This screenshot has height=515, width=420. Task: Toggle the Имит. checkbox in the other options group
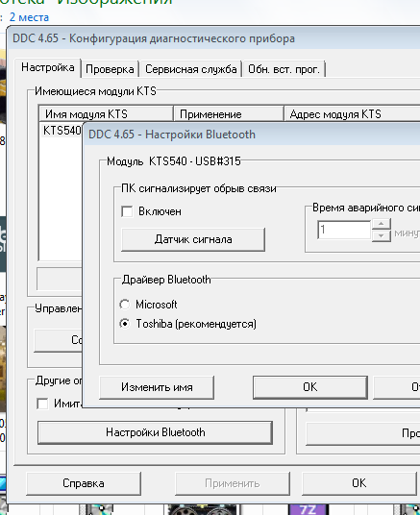(42, 404)
